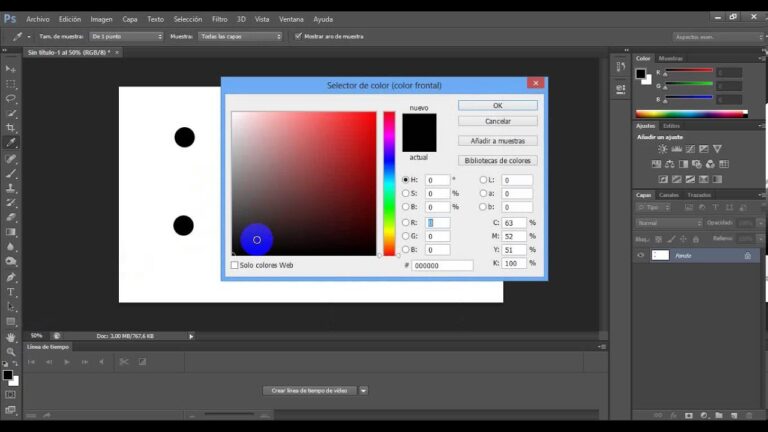Viewport: 768px width, 432px height.
Task: Select the Eraser tool
Action: (10, 217)
